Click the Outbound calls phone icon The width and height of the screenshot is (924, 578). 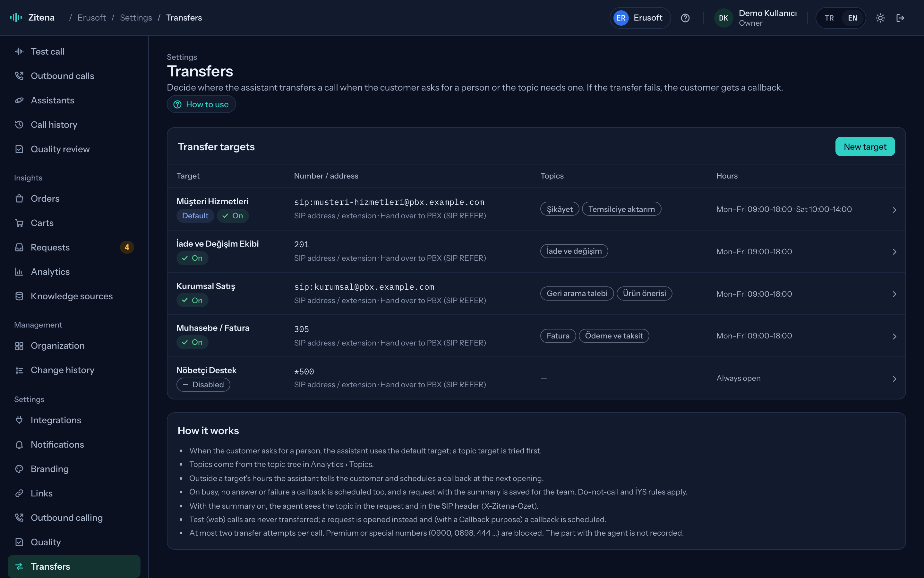19,76
